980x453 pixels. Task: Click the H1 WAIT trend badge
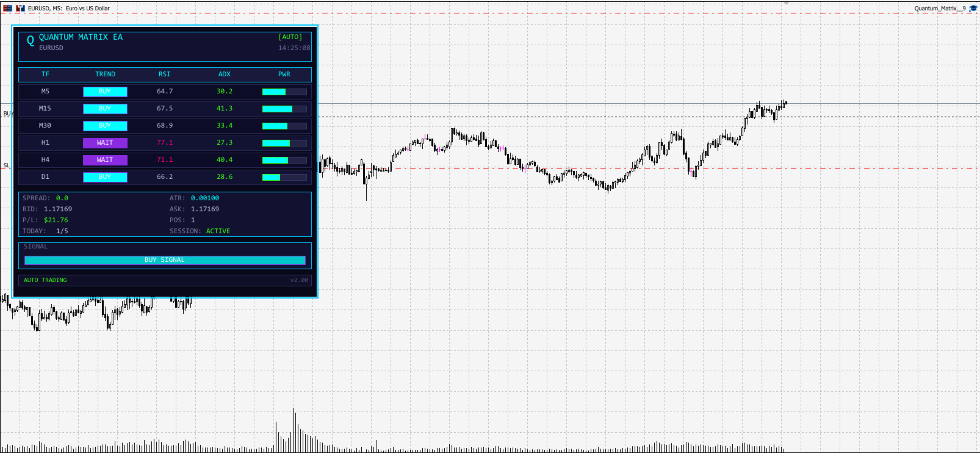[105, 143]
